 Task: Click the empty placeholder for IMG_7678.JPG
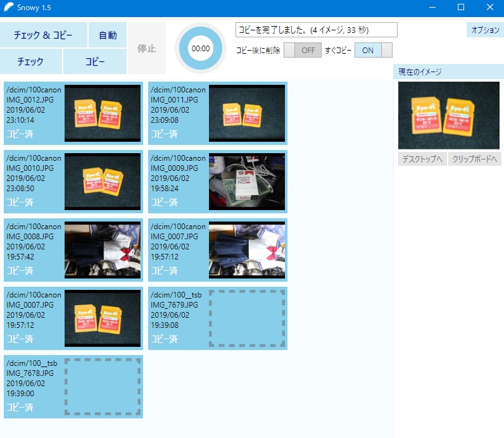[x=103, y=386]
